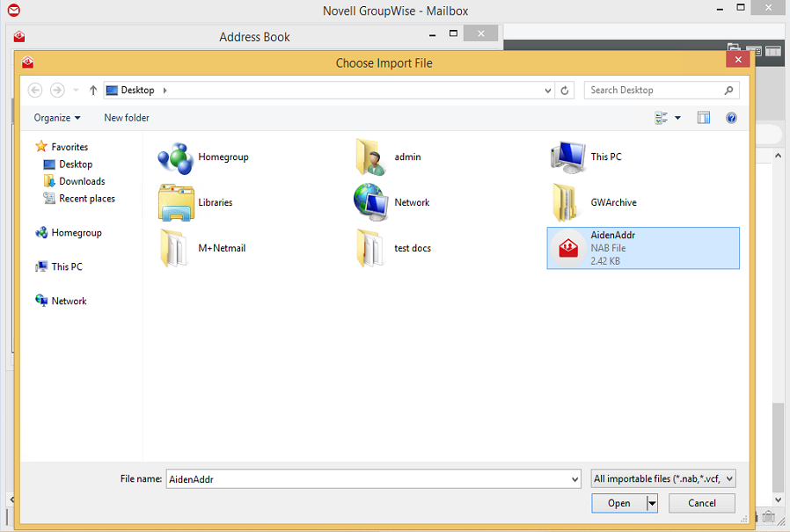Select the This PC icon in file list
This screenshot has height=532, width=790.
(x=567, y=157)
